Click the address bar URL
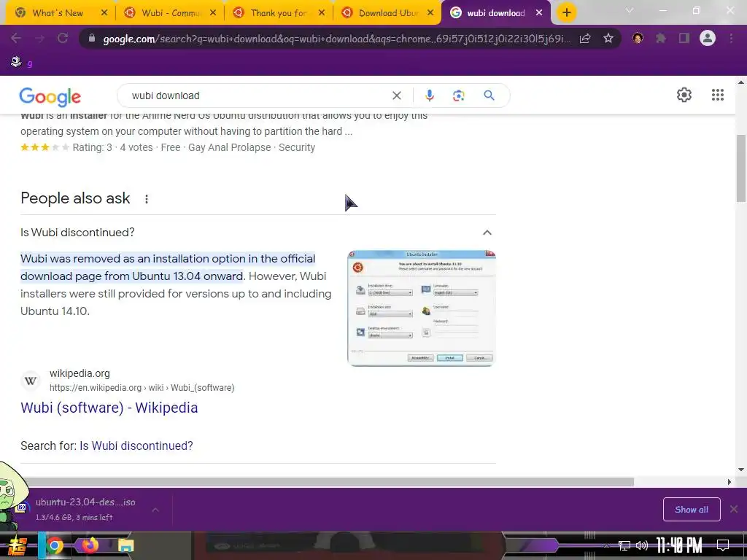747x560 pixels. click(336, 39)
